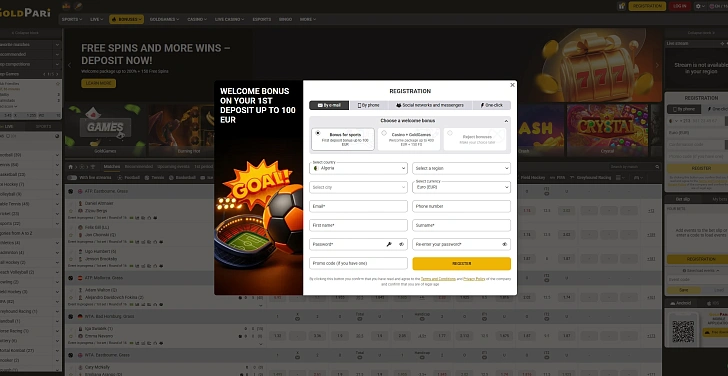The height and width of the screenshot is (376, 728).
Task: Open the Select country dropdown showing Algeria
Action: pos(358,168)
